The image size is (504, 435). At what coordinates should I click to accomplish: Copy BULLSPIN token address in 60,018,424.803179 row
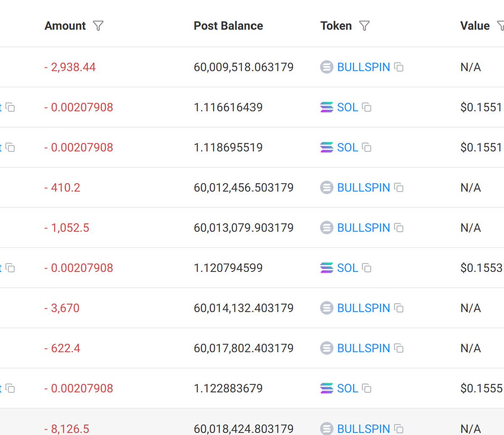coord(399,429)
